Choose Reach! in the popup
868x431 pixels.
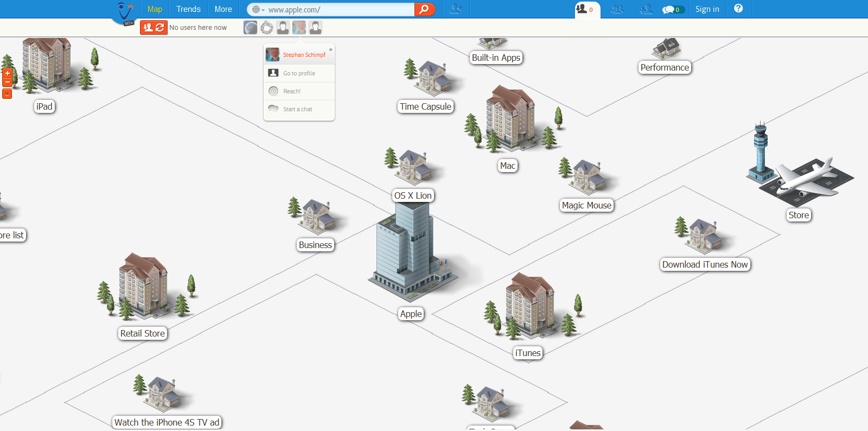coord(299,91)
